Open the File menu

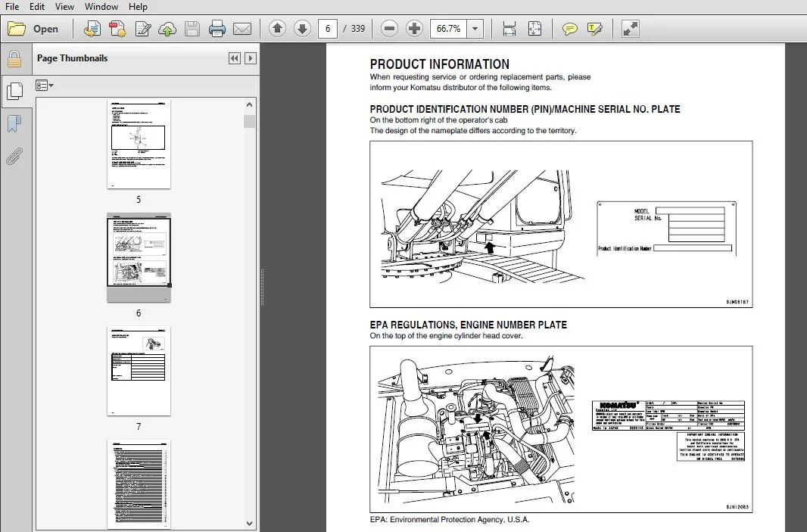tap(12, 7)
